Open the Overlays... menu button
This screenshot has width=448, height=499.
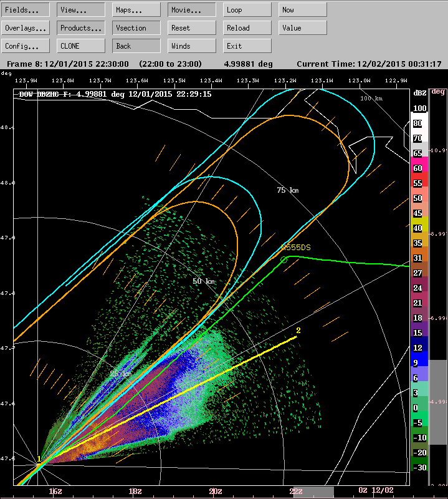pos(26,28)
